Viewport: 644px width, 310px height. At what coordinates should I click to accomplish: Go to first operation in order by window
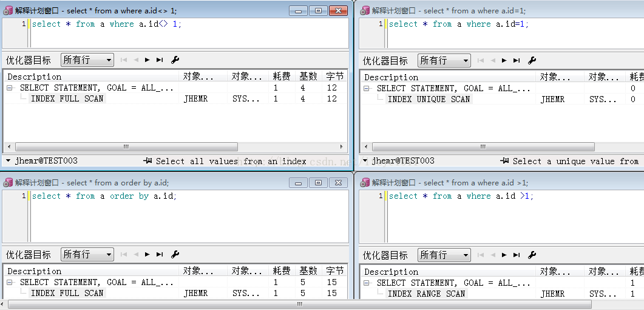pyautogui.click(x=124, y=254)
